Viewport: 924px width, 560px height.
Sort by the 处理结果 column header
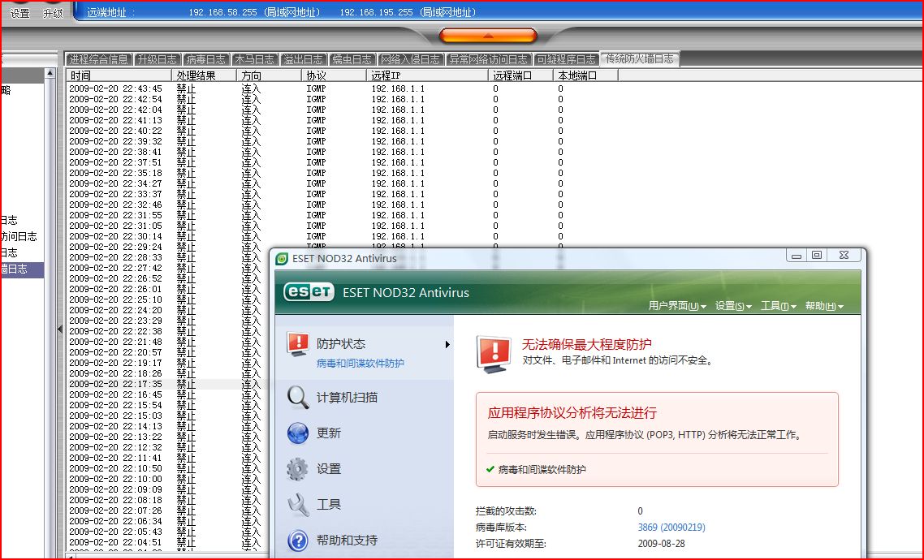pyautogui.click(x=204, y=75)
